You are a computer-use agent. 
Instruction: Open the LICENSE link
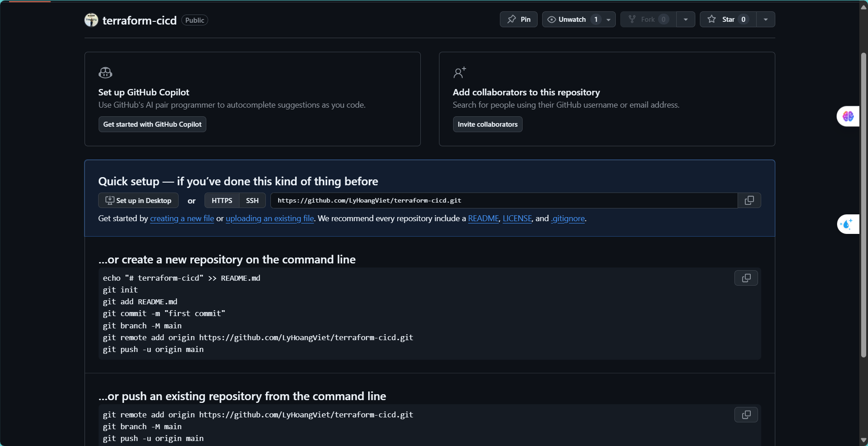click(x=517, y=218)
